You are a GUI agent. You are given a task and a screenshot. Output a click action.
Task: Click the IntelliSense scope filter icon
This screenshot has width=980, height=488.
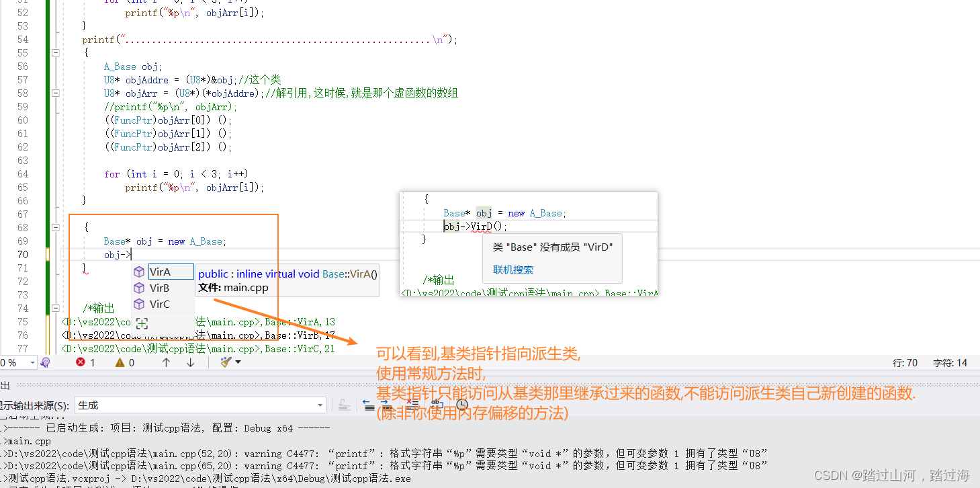click(x=142, y=323)
